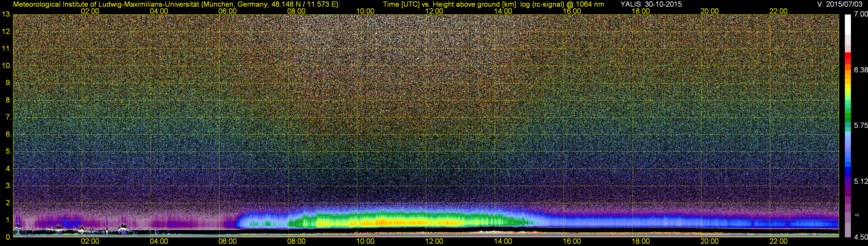Screen dimensions: 868x246
Task: Pick 08:00 on the bottom time axis
Action: pyautogui.click(x=296, y=242)
